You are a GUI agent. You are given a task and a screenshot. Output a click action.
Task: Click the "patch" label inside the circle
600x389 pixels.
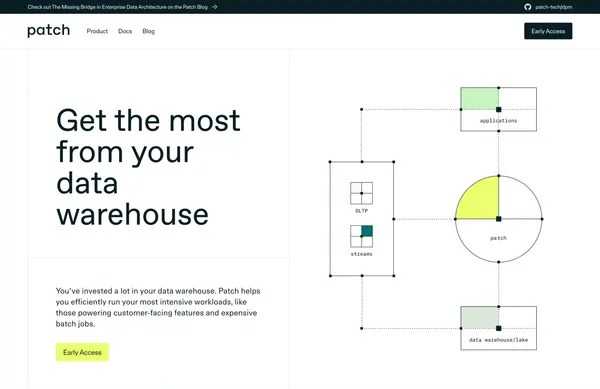coord(499,238)
